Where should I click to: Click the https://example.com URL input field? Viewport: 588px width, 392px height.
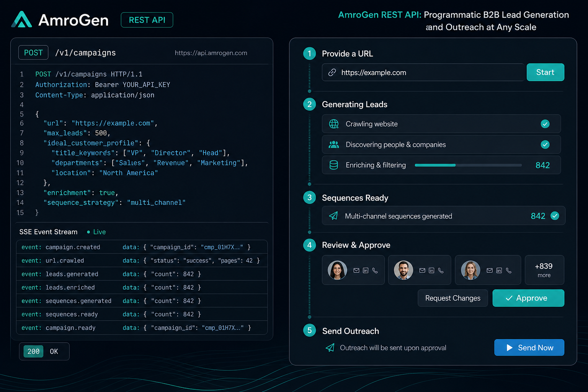coord(423,72)
